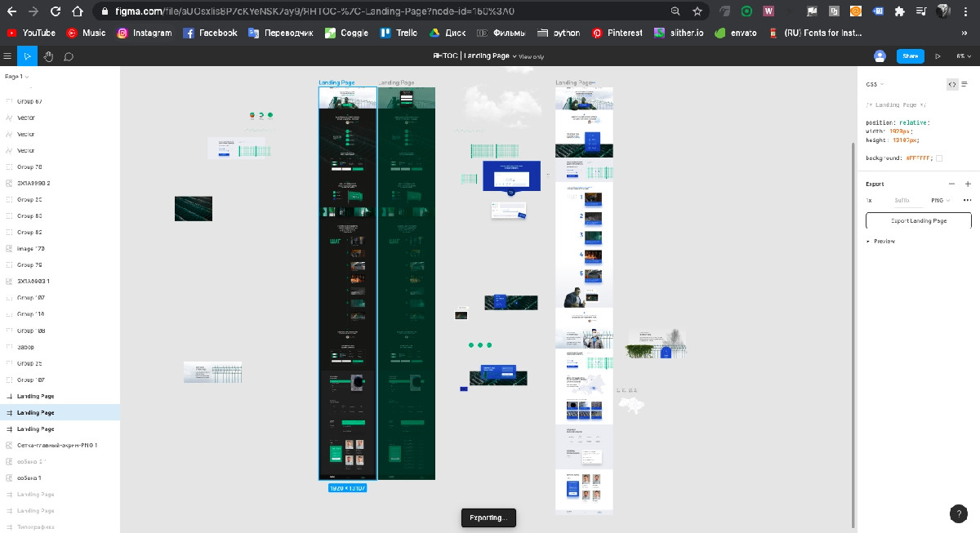Open Page 1 pages dropdown
980x533 pixels.
(17, 76)
